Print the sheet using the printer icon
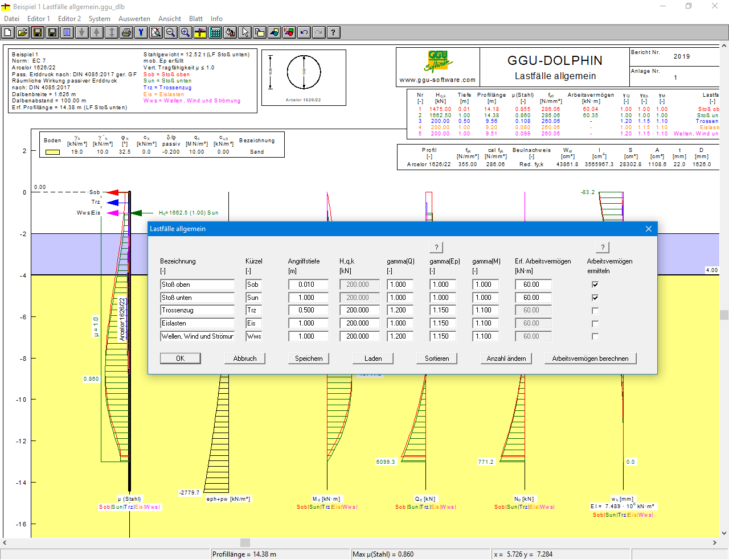Image resolution: width=729 pixels, height=560 pixels. coord(126,32)
